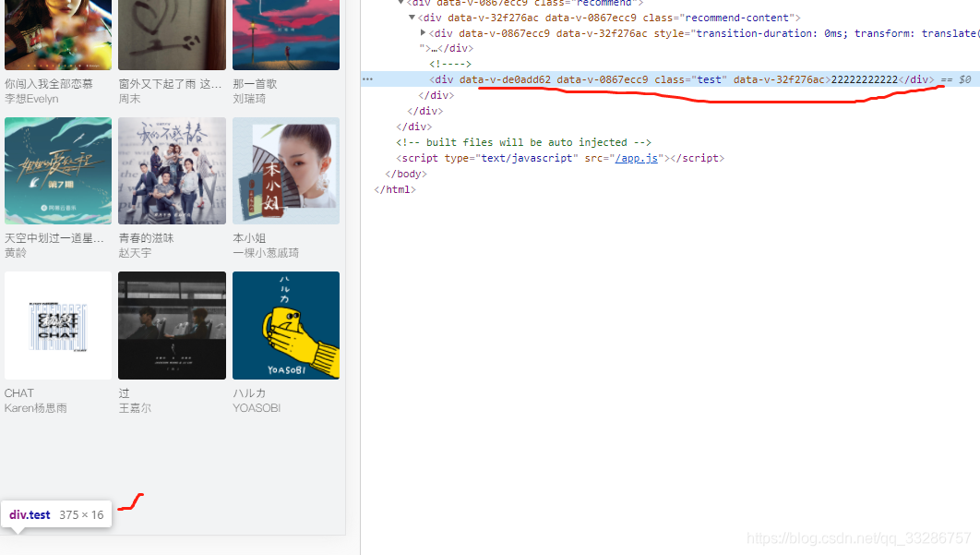Click artist name 黄龄
This screenshot has height=555, width=980.
click(x=16, y=253)
